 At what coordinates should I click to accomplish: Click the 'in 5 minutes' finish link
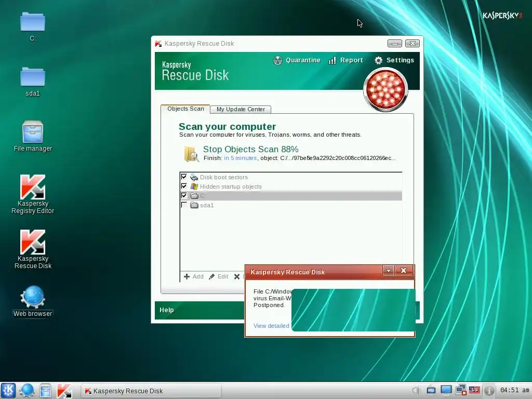pos(240,158)
